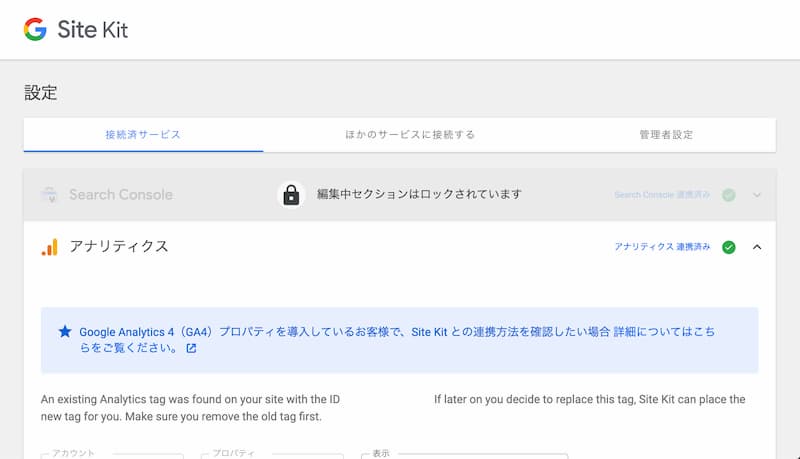Click the Analytics bar chart icon
800x459 pixels.
[49, 247]
